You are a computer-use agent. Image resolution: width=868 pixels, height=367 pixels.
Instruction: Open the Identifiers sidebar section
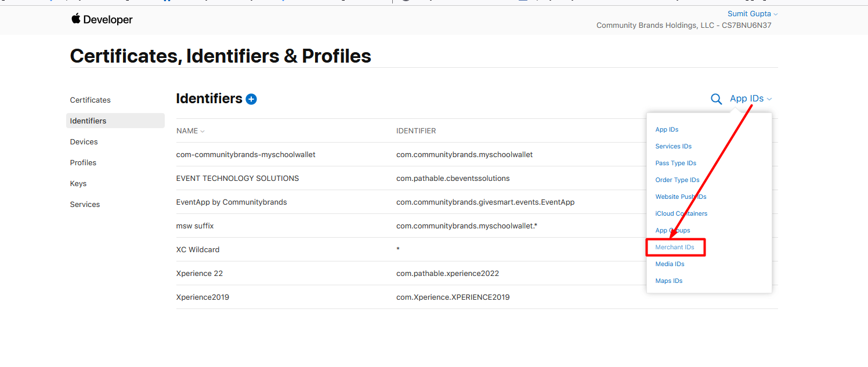[x=115, y=121]
